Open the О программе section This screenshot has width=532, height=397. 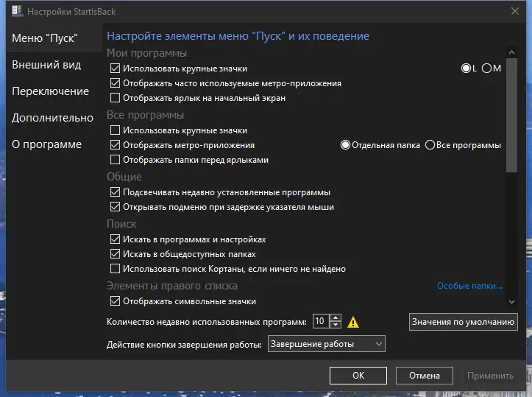[46, 144]
